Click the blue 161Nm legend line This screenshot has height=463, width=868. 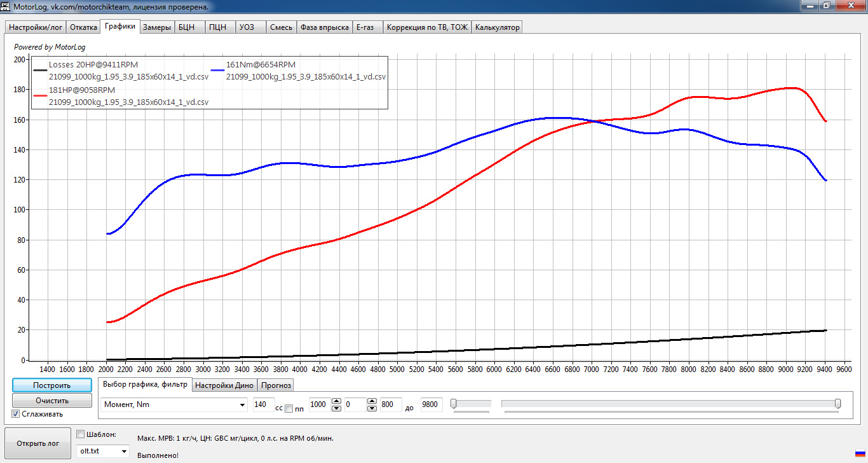(x=217, y=70)
